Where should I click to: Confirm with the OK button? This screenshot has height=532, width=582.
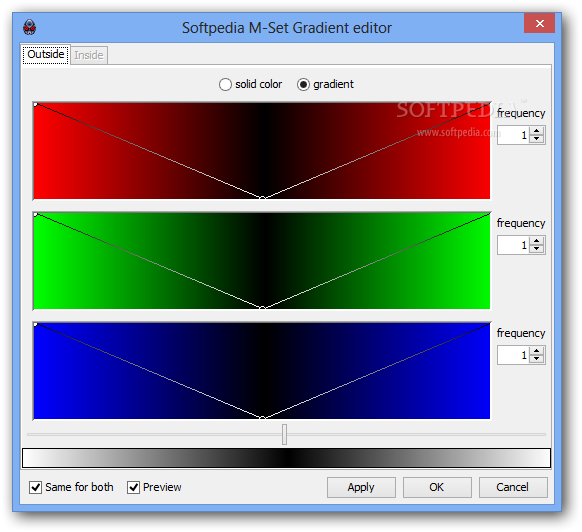[x=437, y=487]
